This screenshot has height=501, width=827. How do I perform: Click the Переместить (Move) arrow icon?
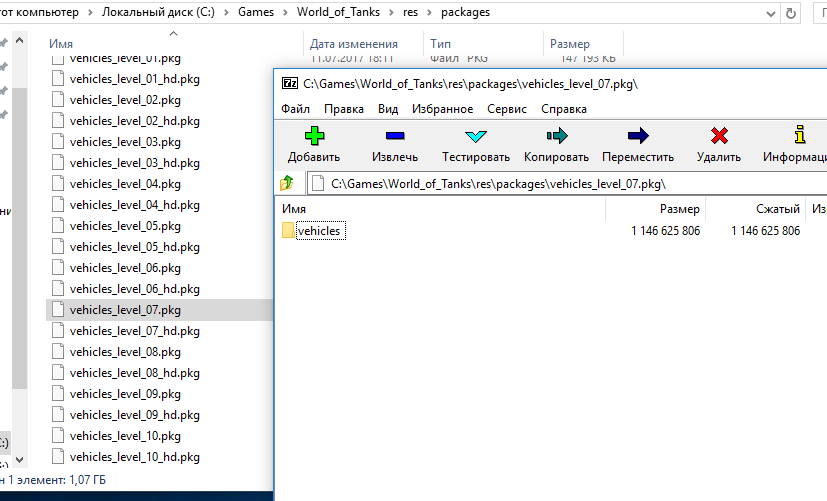(638, 136)
